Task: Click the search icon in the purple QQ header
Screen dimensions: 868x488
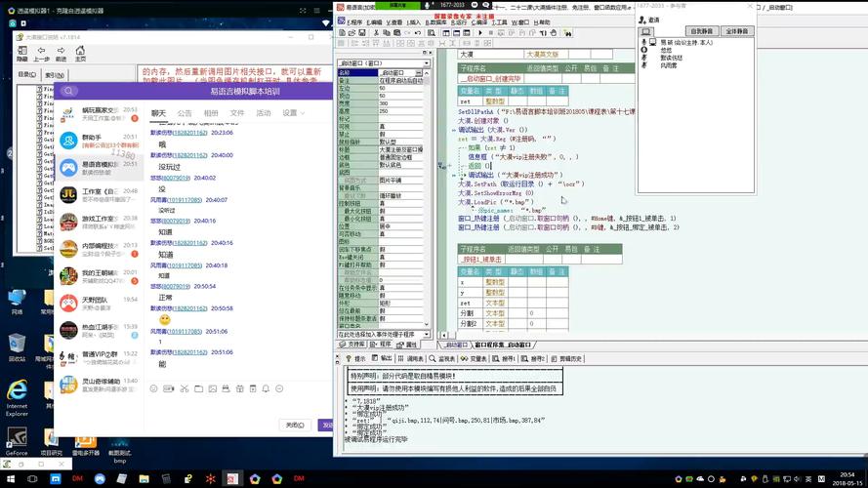Action: point(68,92)
